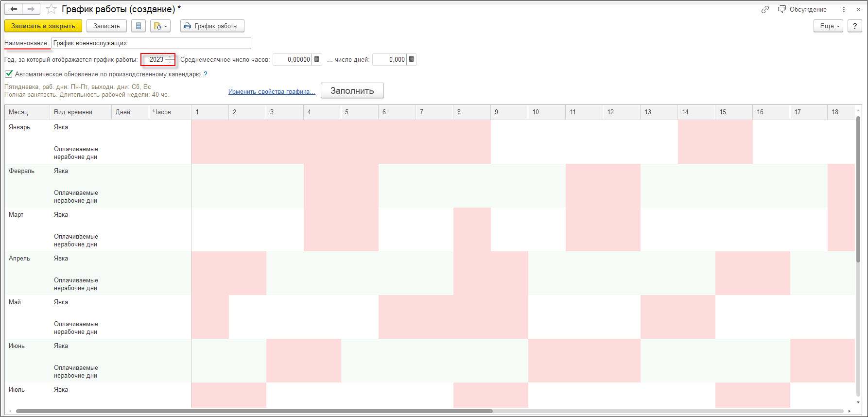Click the horizontal scrollbar thumb

tap(254, 411)
